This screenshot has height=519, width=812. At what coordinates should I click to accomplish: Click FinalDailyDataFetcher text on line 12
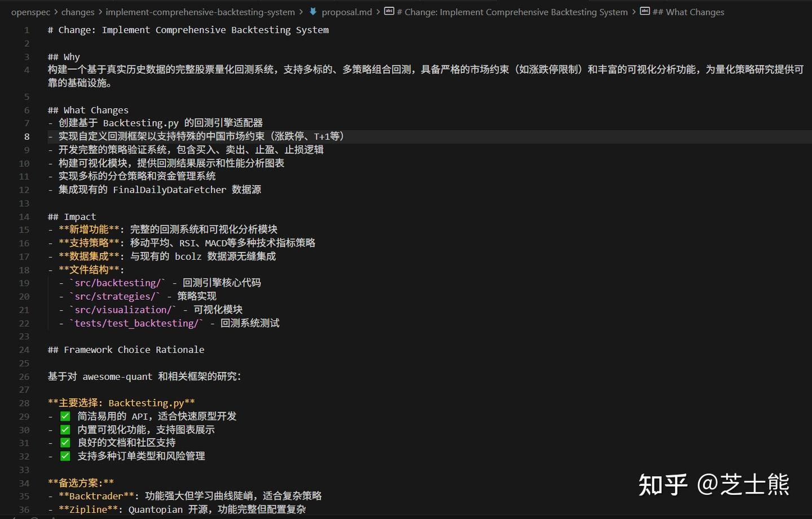click(x=169, y=189)
